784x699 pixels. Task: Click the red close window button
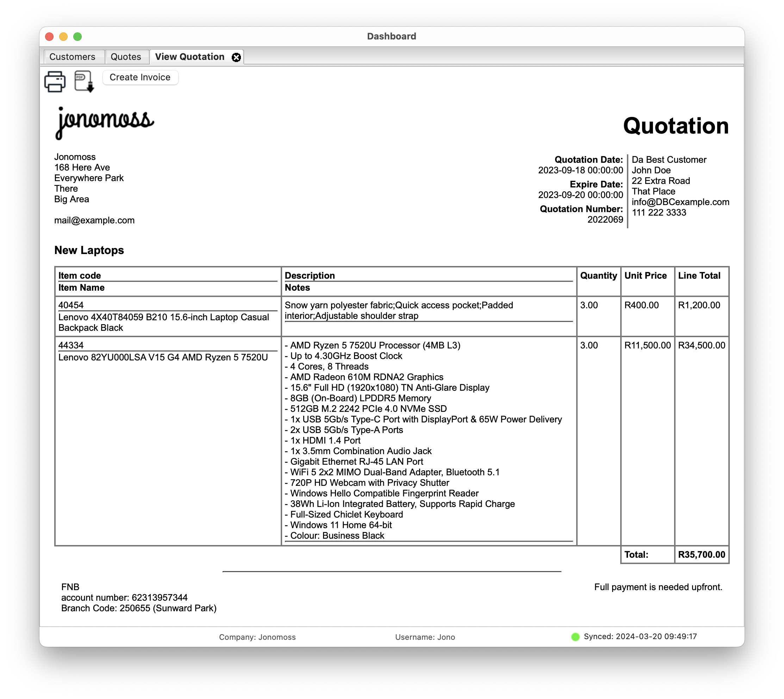tap(49, 37)
